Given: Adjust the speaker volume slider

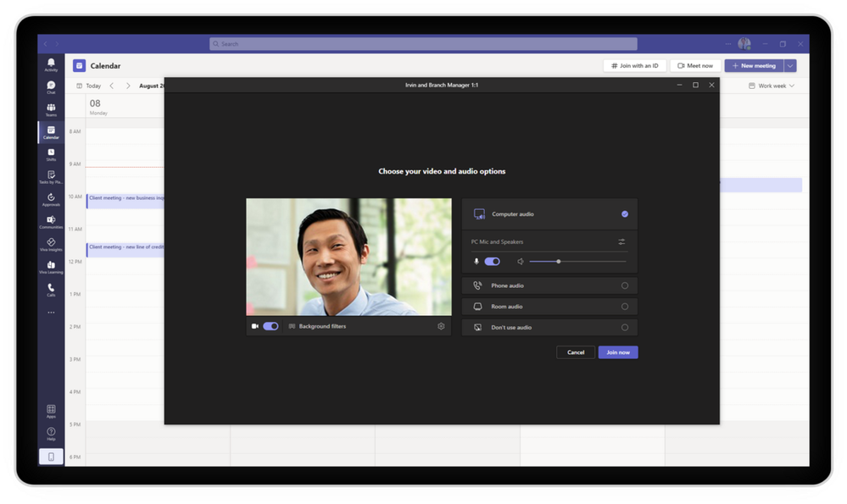Looking at the screenshot, I should (577, 261).
